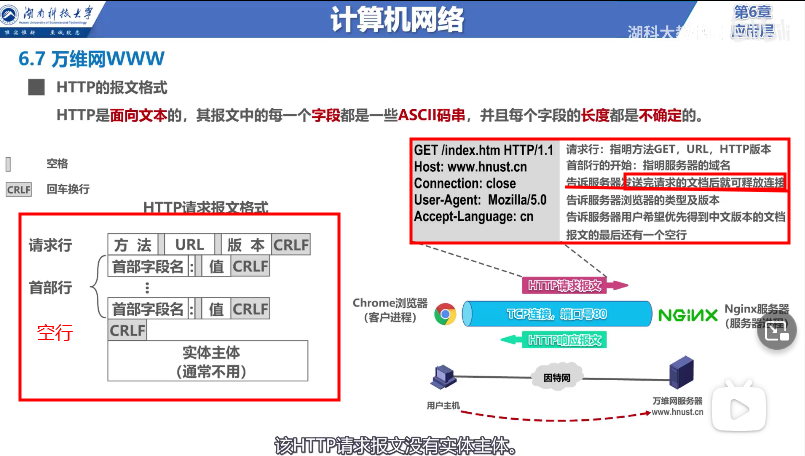Click the blue TCP连接 端口号80 pipe
Screen dimensions: 805x456
click(x=558, y=314)
